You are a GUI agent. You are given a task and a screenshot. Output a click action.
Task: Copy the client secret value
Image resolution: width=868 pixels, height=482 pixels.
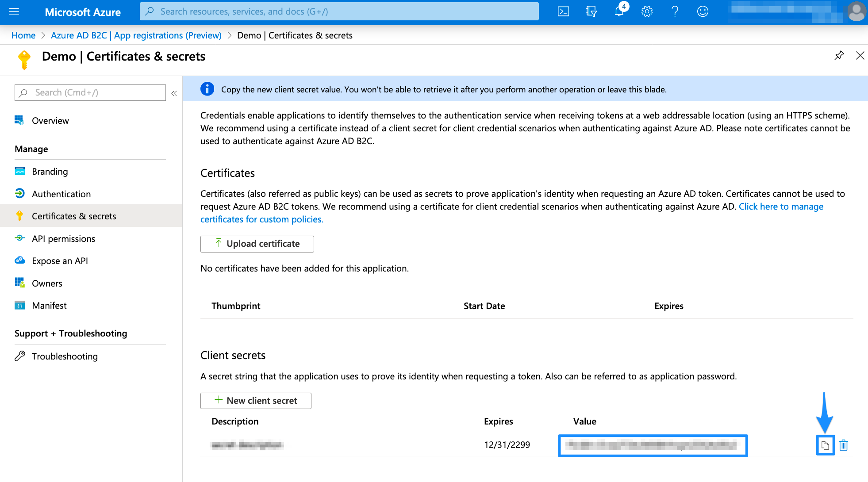point(825,445)
